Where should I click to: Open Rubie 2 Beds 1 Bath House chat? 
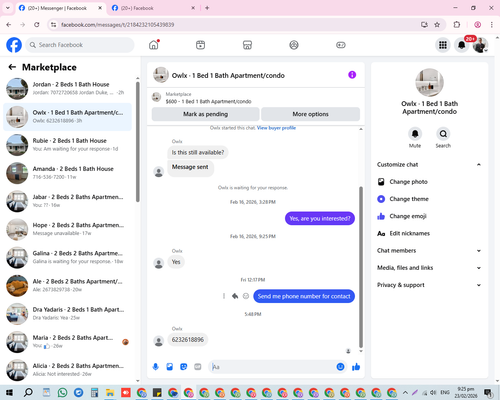67,145
